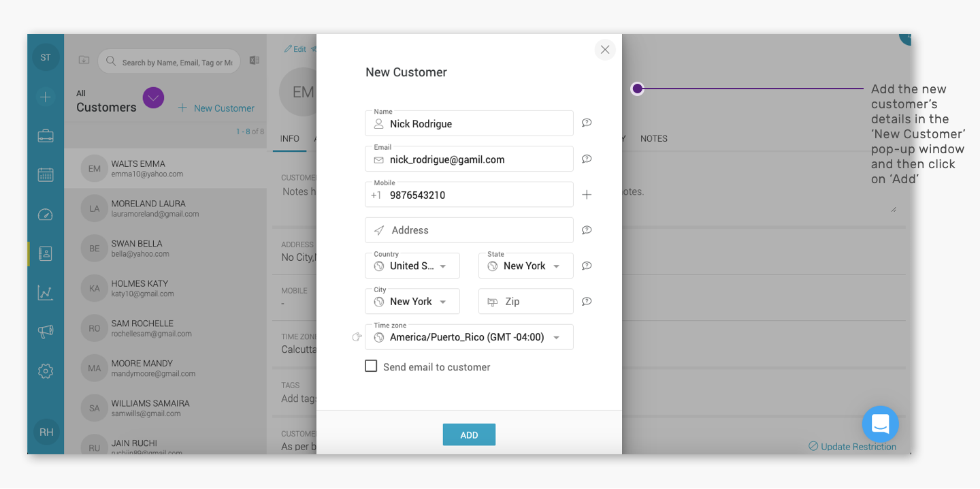Click into the Address input field

tap(470, 230)
